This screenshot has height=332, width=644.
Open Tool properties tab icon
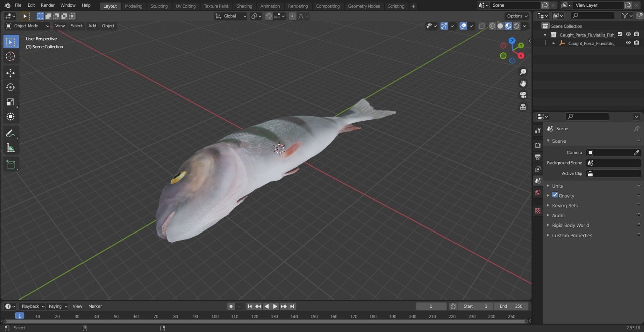pyautogui.click(x=538, y=130)
